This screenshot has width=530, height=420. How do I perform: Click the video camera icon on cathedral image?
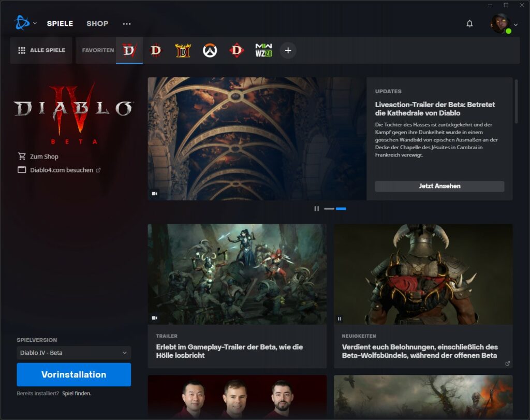[x=154, y=194]
